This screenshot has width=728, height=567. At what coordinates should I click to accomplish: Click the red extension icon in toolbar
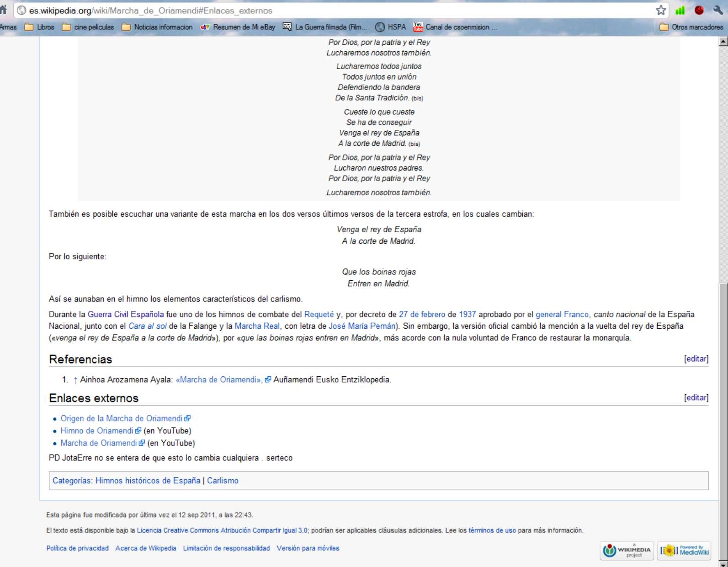point(699,10)
